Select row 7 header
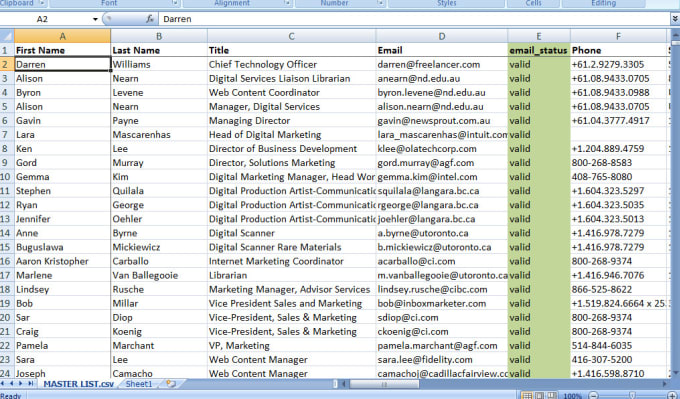Screen dimensions: 680x399 point(7,134)
